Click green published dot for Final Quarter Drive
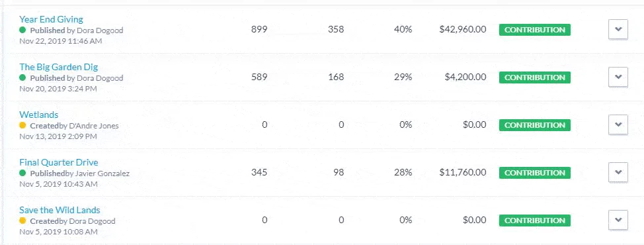Screen dimensions: 644x245 pyautogui.click(x=22, y=173)
